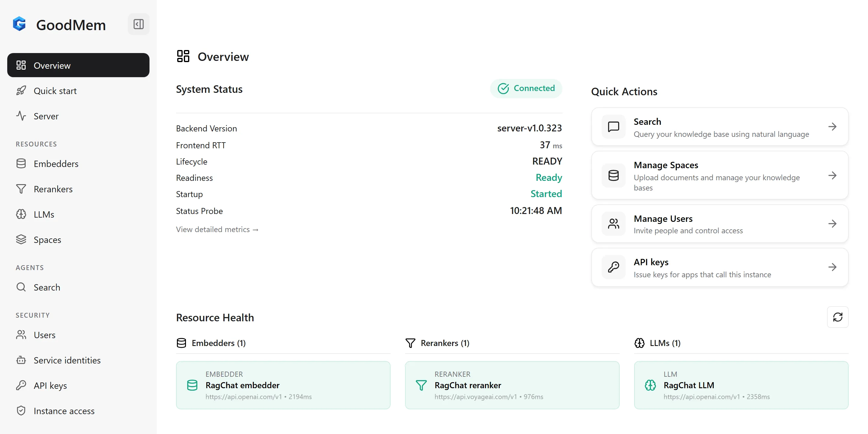Open API keys in the sidebar
Image resolution: width=868 pixels, height=434 pixels.
[78, 385]
